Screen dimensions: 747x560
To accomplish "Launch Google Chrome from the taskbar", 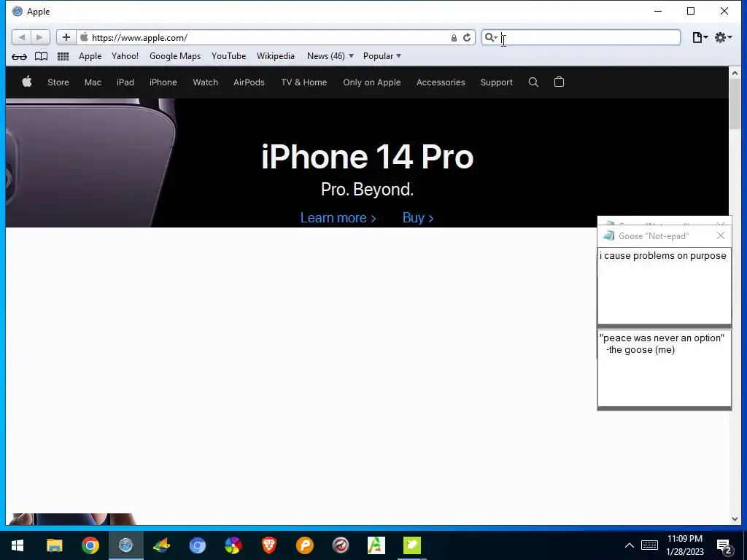I will (90, 545).
